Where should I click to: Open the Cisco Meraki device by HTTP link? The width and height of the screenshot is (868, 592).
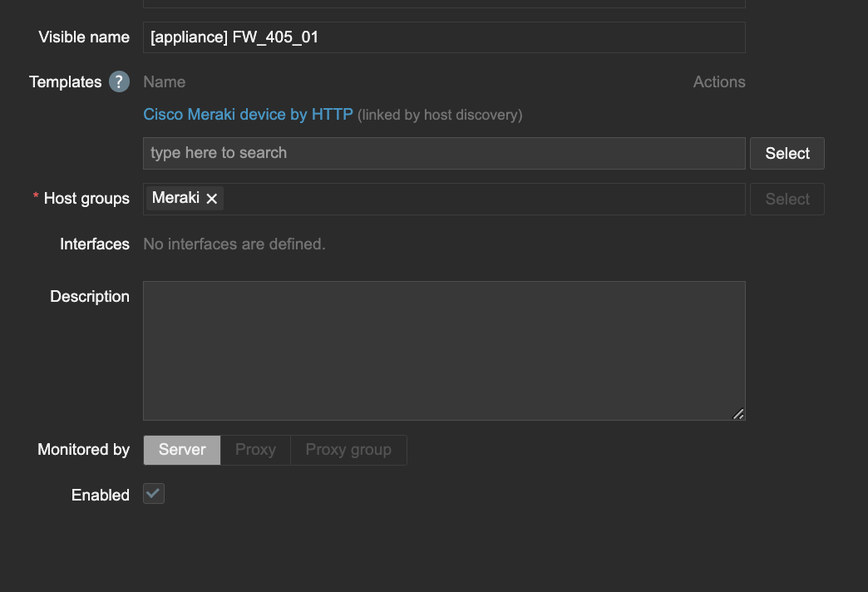(248, 115)
